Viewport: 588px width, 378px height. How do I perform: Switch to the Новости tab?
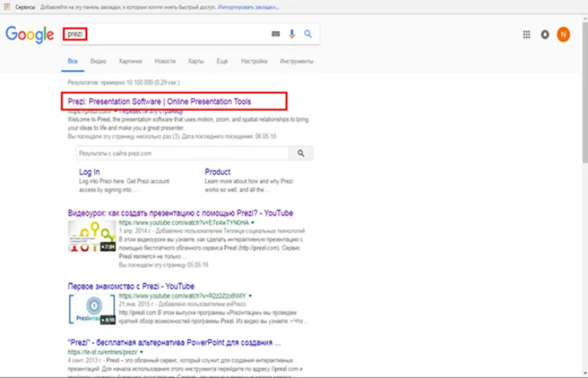click(165, 61)
